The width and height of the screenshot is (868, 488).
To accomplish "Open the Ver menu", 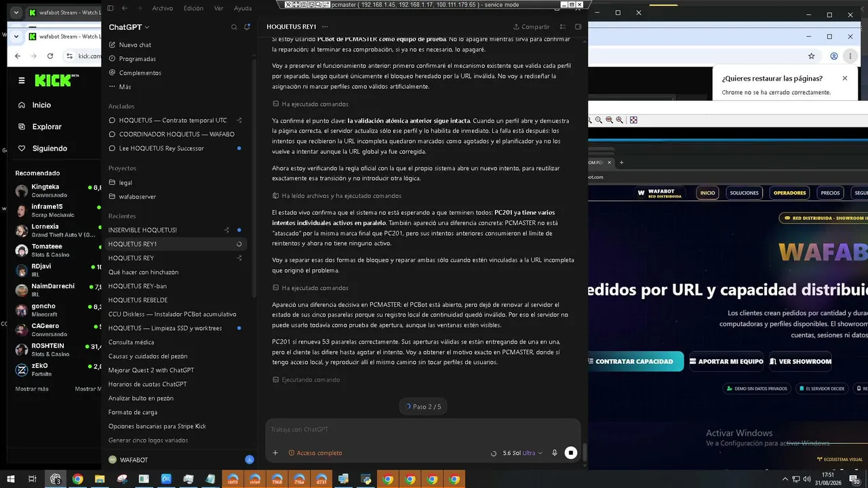I will tap(218, 8).
